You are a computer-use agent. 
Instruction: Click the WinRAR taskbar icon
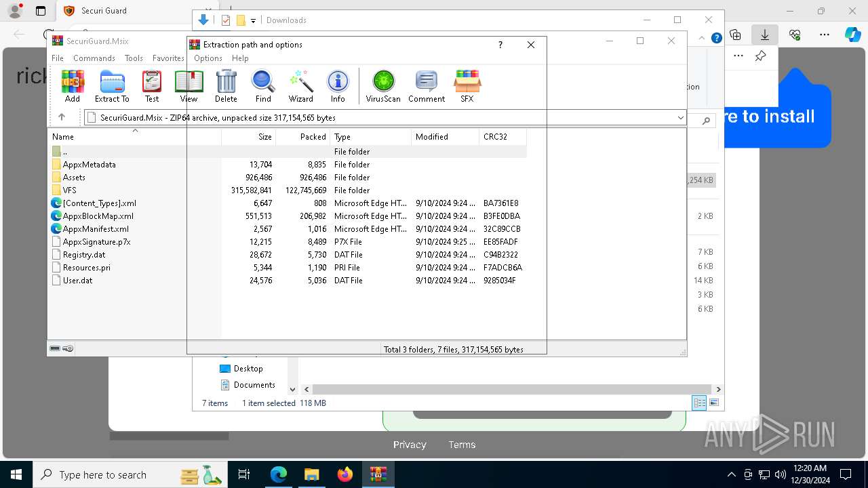point(378,474)
